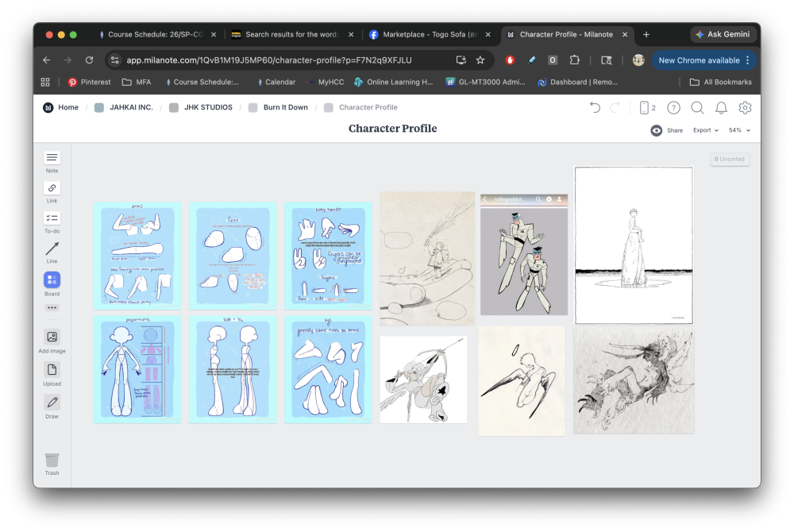The height and width of the screenshot is (532, 794).
Task: Open the 54% zoom dropdown
Action: click(x=739, y=130)
